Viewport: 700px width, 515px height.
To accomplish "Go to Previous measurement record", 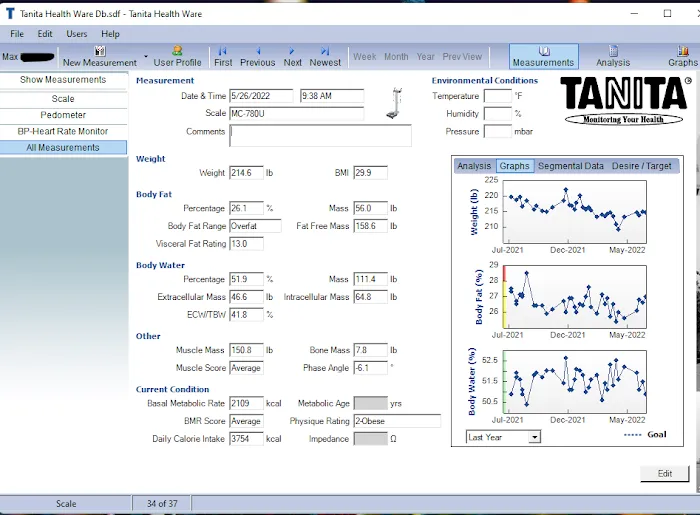I will point(257,56).
